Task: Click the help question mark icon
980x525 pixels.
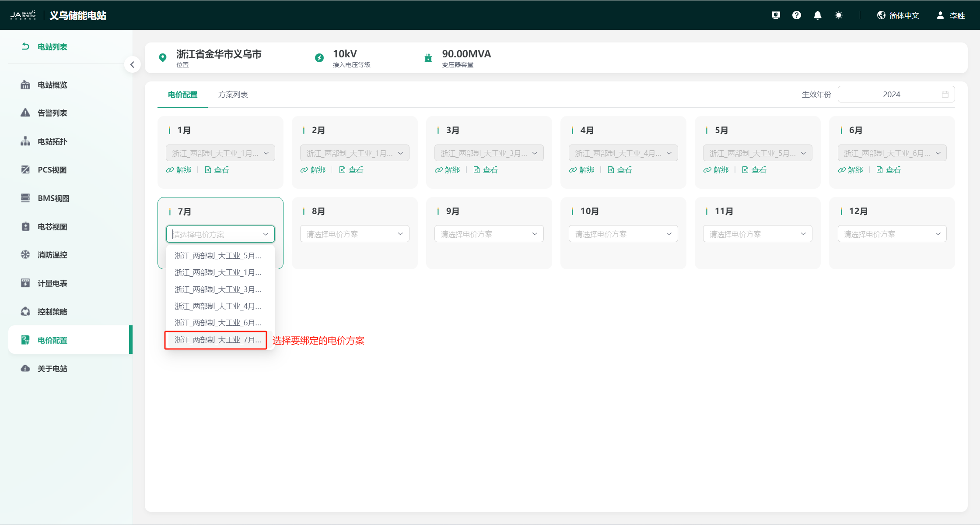Action: pyautogui.click(x=796, y=15)
